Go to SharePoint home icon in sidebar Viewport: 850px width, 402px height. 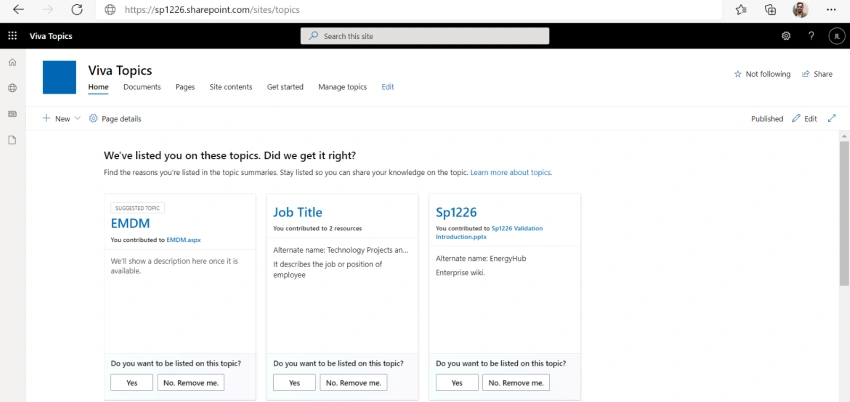point(12,62)
